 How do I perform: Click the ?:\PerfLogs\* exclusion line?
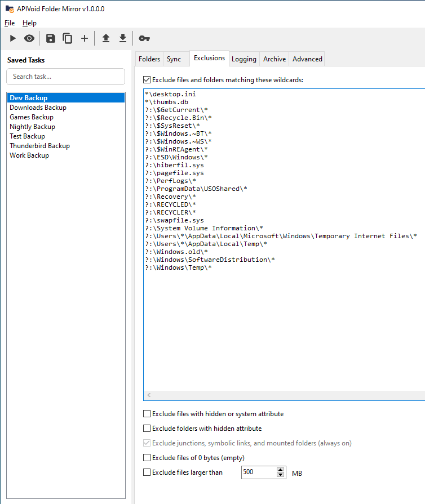click(171, 181)
